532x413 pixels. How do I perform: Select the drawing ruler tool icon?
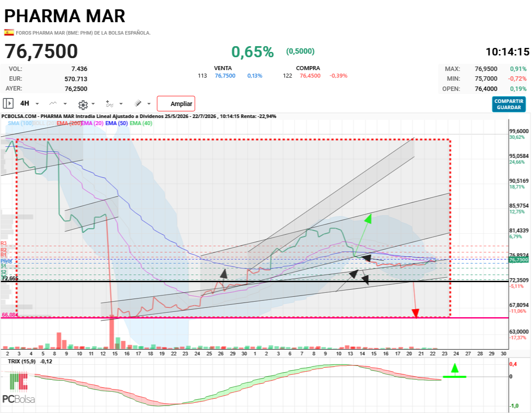138,103
